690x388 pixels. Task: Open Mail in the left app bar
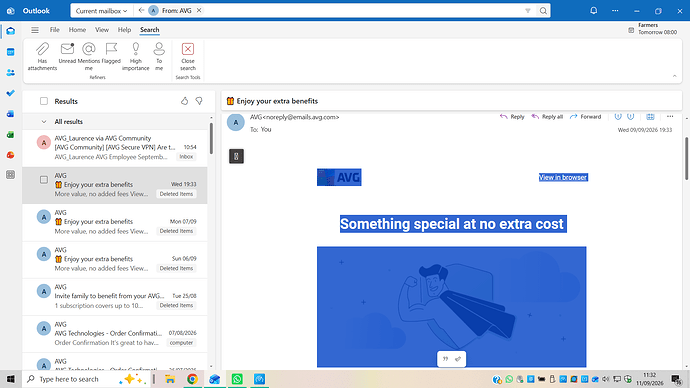(x=11, y=31)
